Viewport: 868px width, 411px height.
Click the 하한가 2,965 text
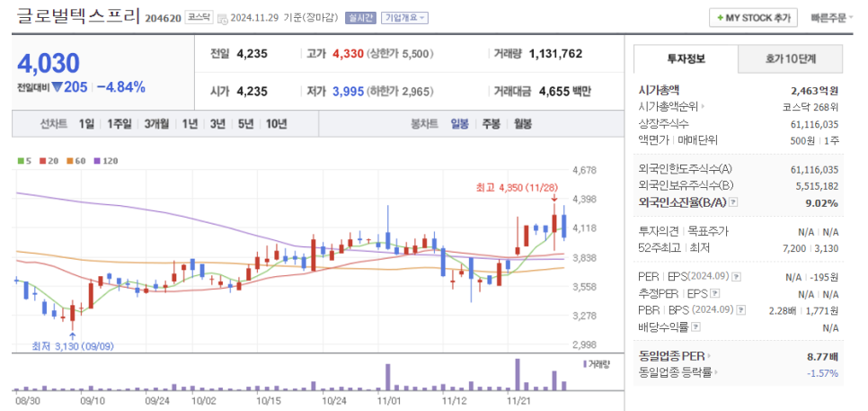(x=400, y=92)
